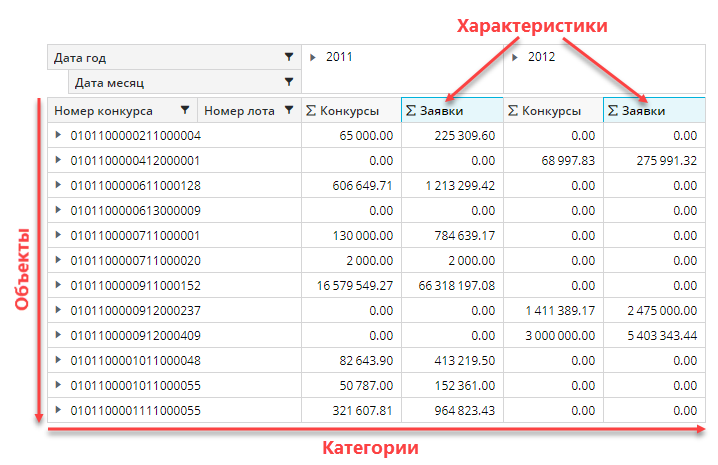Click the Дата месяц field header

coord(170,82)
